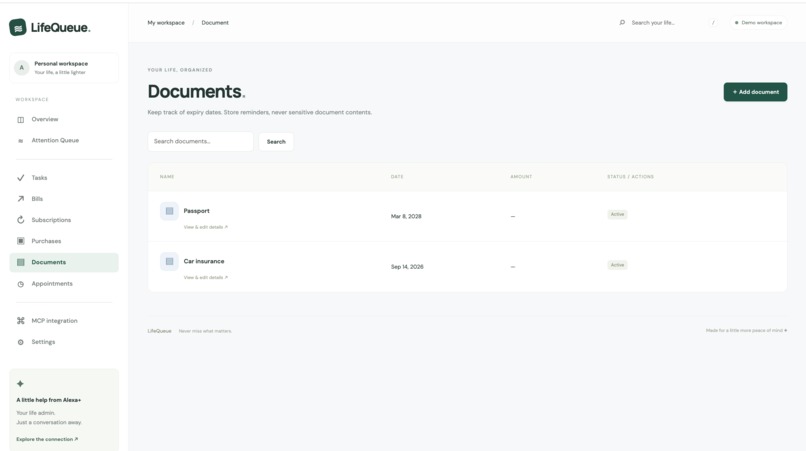Click the STATUS / ACTIONS column header
Viewport: 806px width, 451px height.
coord(631,177)
